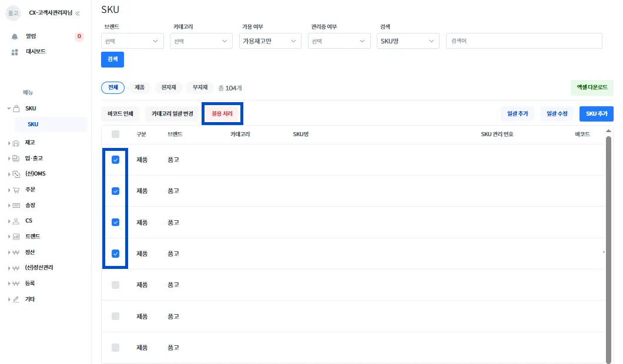Uncheck the second checked row's checkbox

pos(115,191)
